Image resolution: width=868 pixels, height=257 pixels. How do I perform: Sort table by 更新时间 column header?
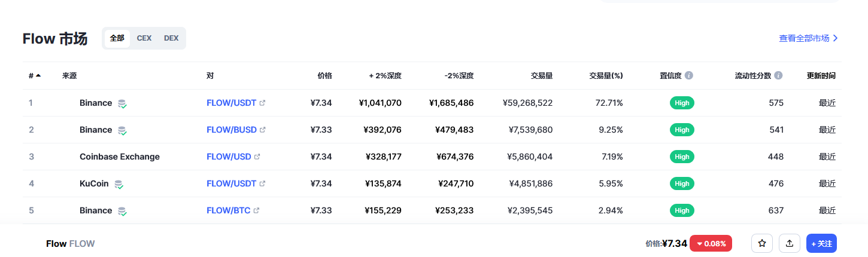tap(821, 76)
